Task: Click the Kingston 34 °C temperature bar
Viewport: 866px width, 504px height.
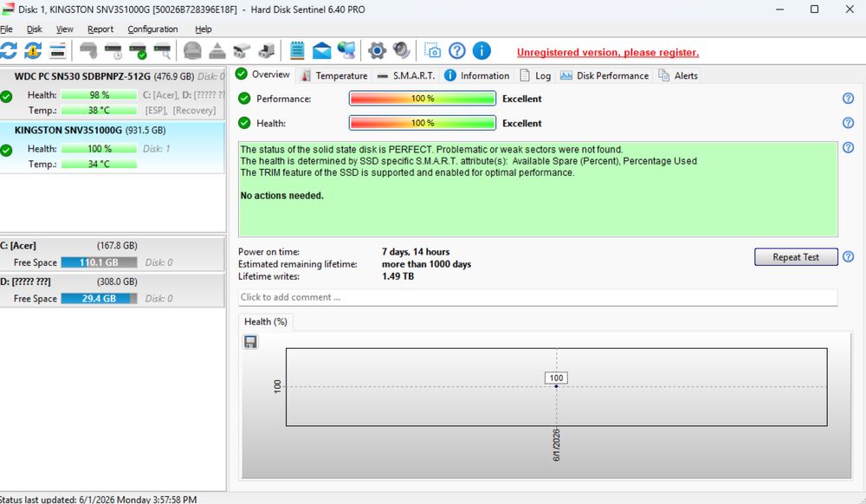Action: pos(99,164)
